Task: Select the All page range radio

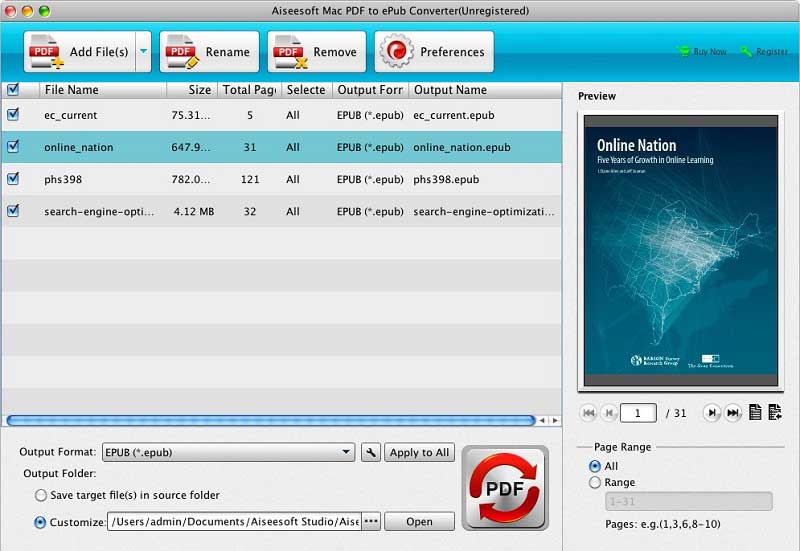Action: (x=595, y=466)
